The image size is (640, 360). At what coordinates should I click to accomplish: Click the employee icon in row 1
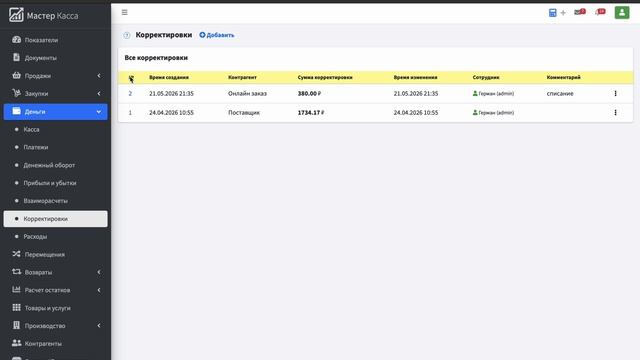pyautogui.click(x=475, y=113)
